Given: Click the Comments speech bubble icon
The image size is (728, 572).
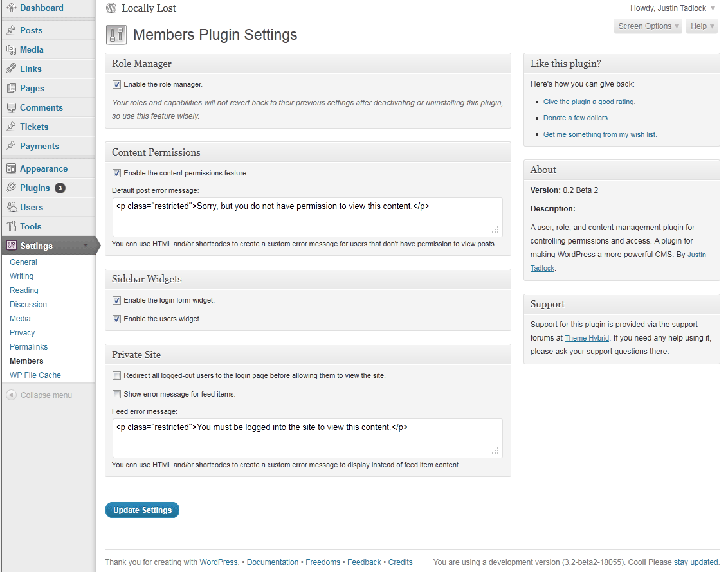Looking at the screenshot, I should (x=11, y=107).
